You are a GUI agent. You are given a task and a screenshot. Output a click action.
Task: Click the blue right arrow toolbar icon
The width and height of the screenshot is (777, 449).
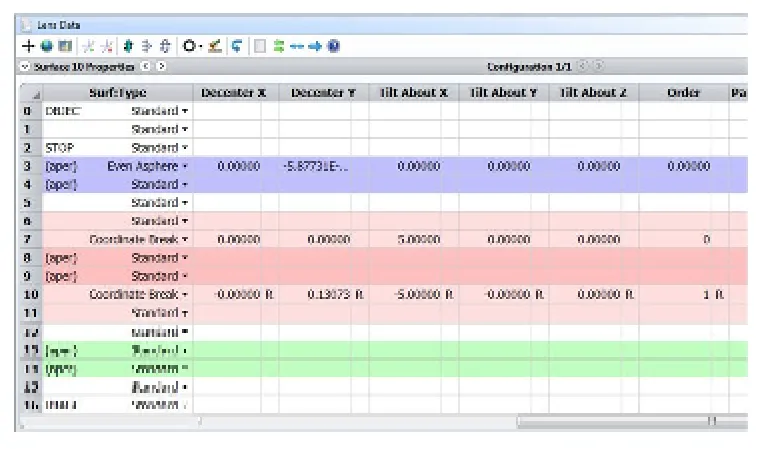315,46
